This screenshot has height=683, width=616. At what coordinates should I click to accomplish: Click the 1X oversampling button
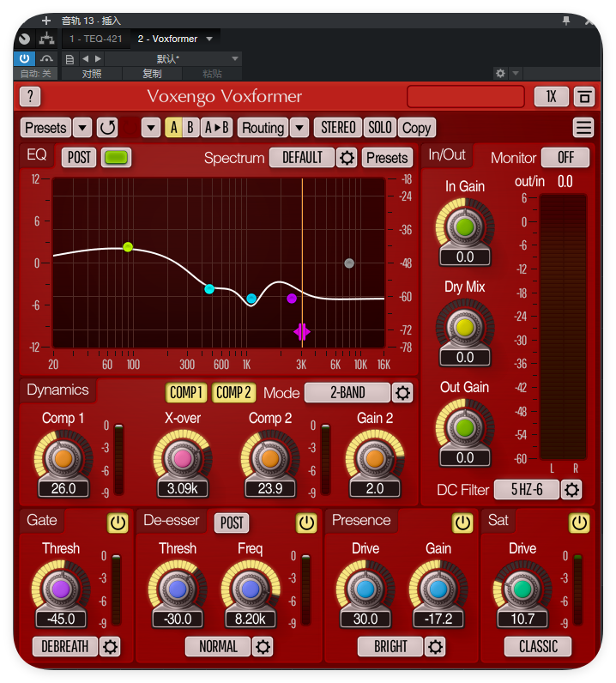pos(551,97)
